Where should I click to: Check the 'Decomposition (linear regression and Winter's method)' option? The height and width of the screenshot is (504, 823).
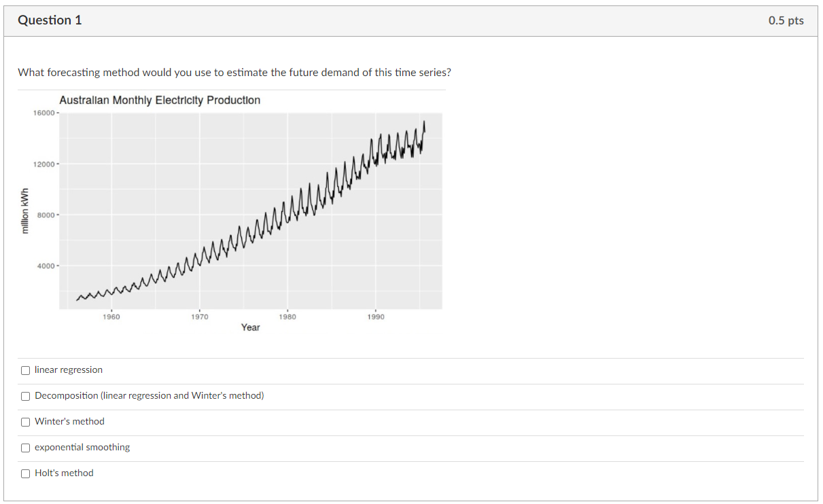pyautogui.click(x=25, y=396)
